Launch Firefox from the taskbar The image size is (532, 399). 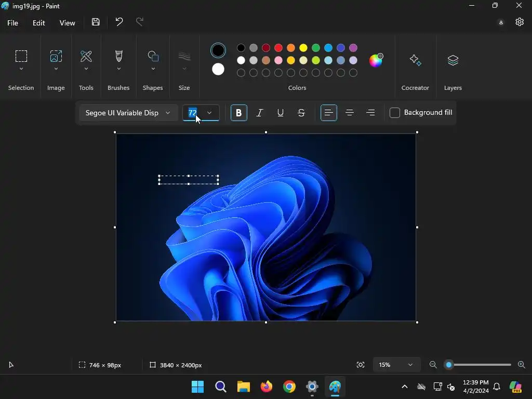267,387
